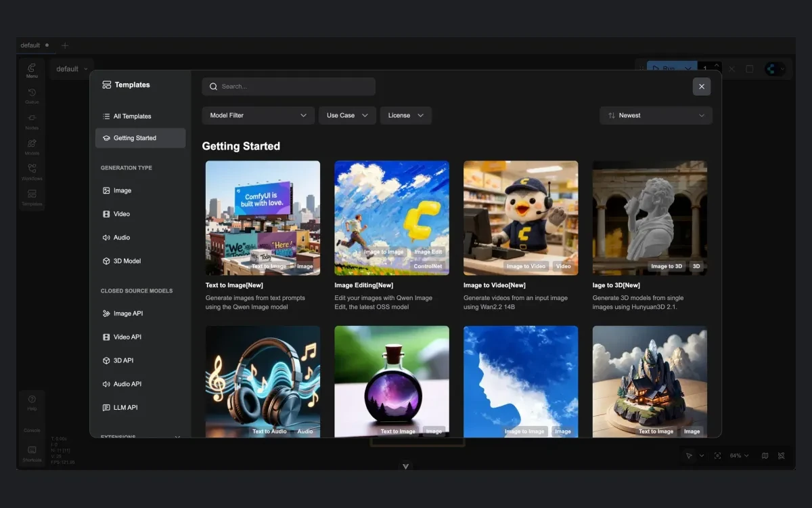The image size is (812, 508).
Task: Add a new workflow tab with plus
Action: click(x=65, y=45)
